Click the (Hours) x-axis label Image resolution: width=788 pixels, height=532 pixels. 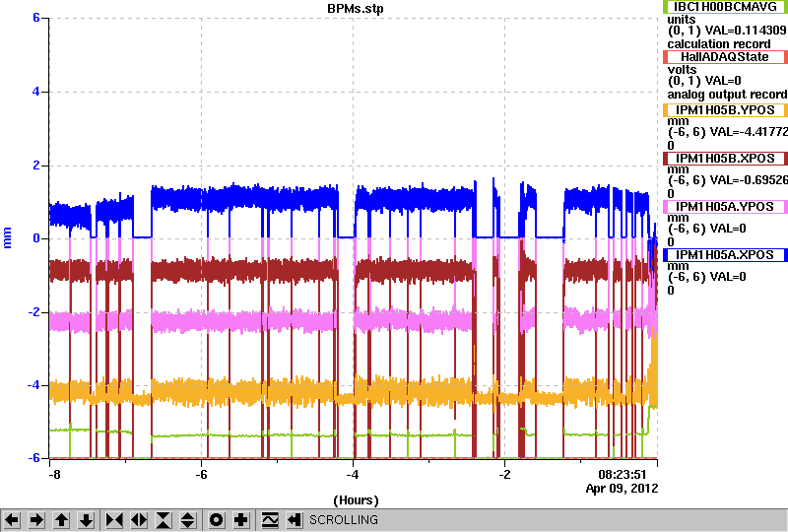coord(356,500)
